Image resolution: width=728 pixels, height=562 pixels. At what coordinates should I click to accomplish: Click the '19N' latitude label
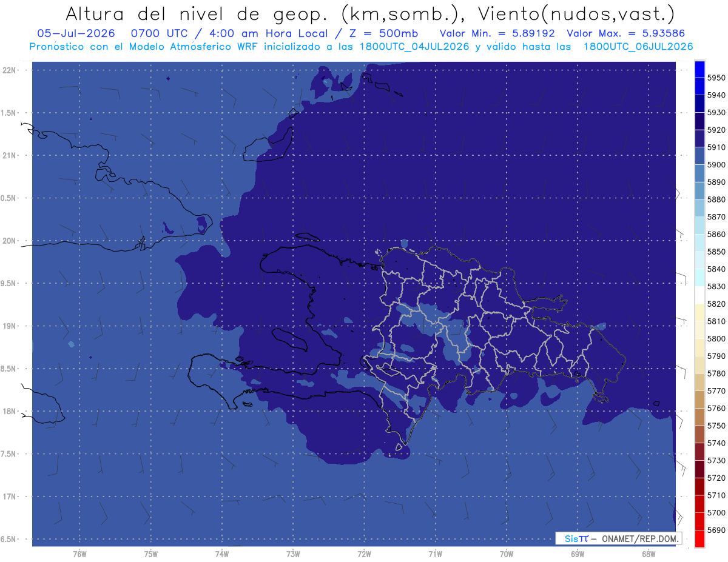pos(9,326)
